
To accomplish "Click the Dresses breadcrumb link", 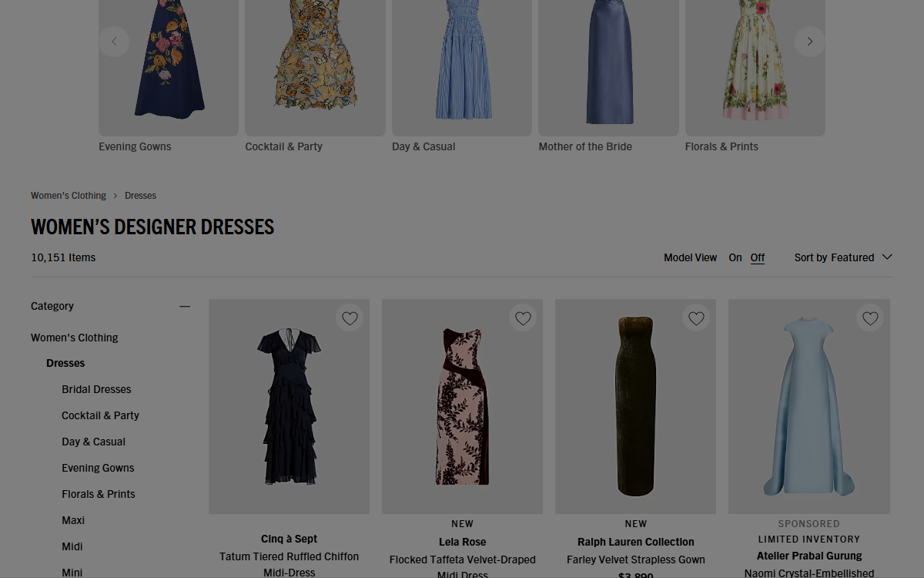I will (140, 196).
